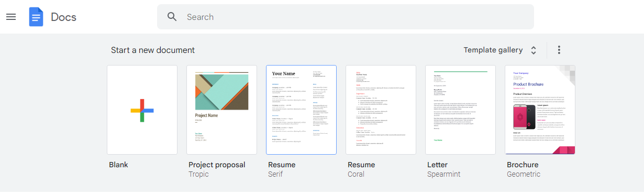644x194 pixels.
Task: Click the 'Project proposal' label
Action: [x=217, y=165]
